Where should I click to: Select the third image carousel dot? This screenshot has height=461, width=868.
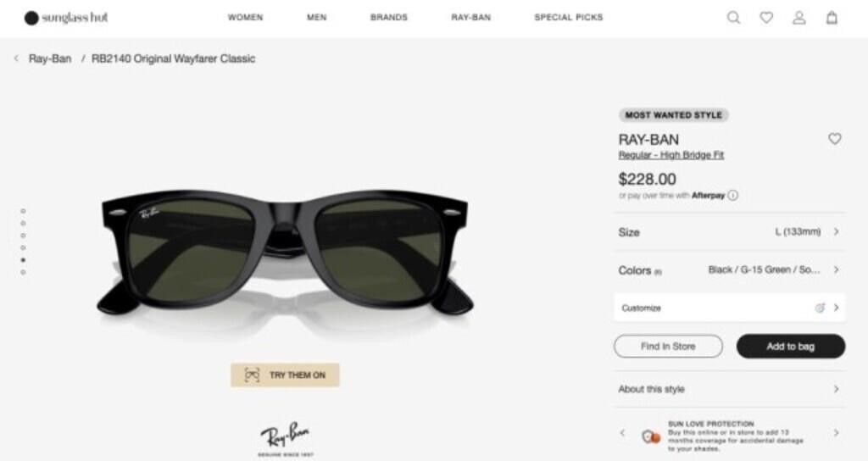pos(23,236)
